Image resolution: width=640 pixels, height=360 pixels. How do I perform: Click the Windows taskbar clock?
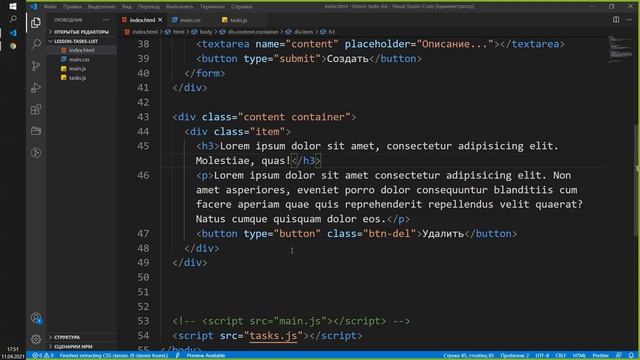(x=13, y=352)
